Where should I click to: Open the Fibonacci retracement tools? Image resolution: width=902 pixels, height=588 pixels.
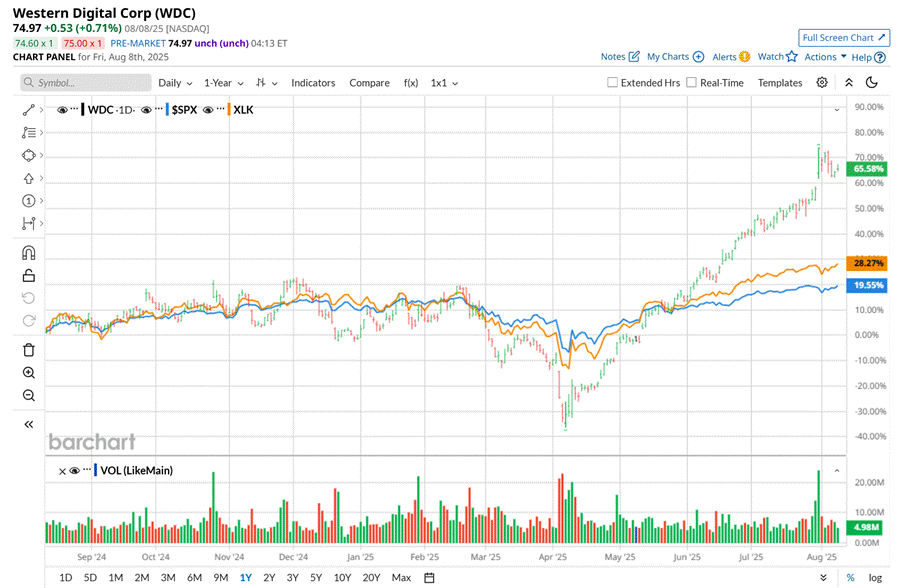tap(29, 133)
